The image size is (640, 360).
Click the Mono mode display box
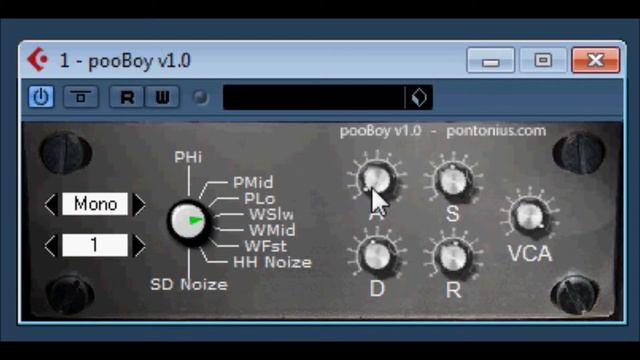[x=95, y=204]
